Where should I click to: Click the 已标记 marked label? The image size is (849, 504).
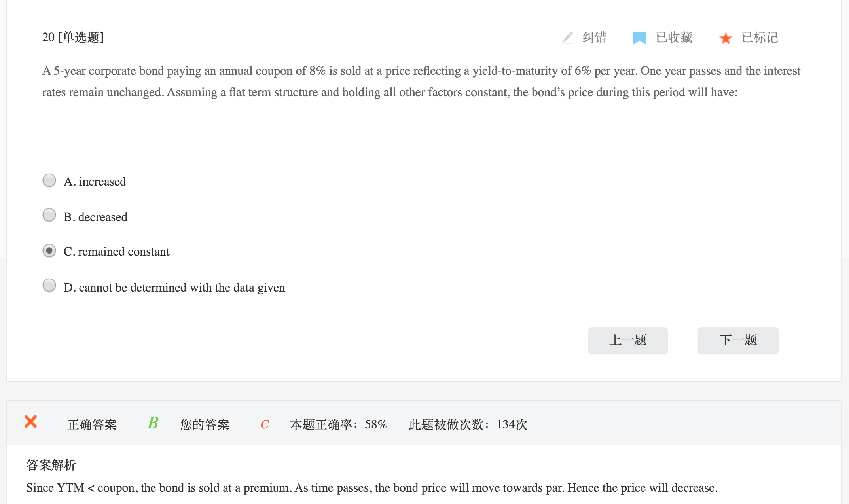[760, 38]
